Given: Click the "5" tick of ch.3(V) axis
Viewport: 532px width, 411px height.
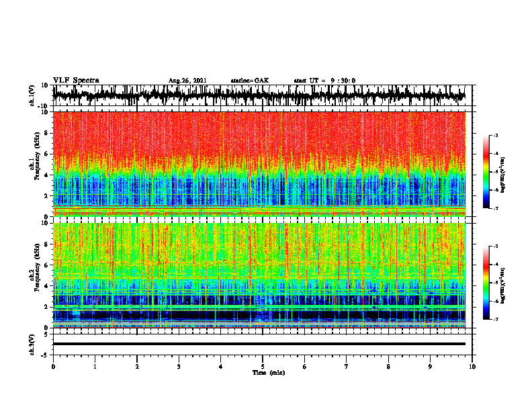Looking at the screenshot, I should point(47,334).
